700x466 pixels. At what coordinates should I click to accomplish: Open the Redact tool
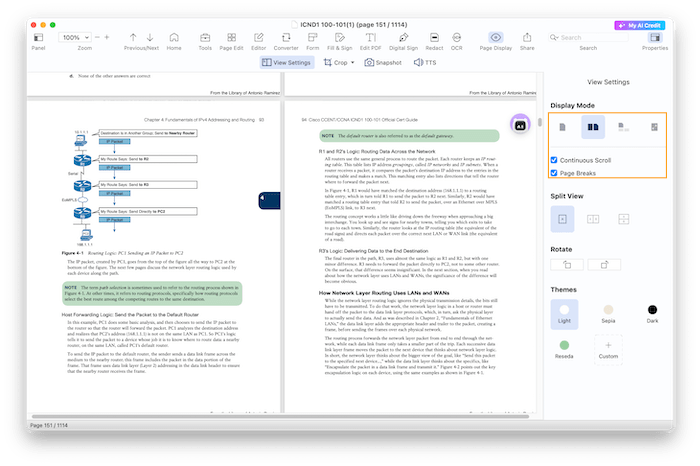(x=434, y=41)
